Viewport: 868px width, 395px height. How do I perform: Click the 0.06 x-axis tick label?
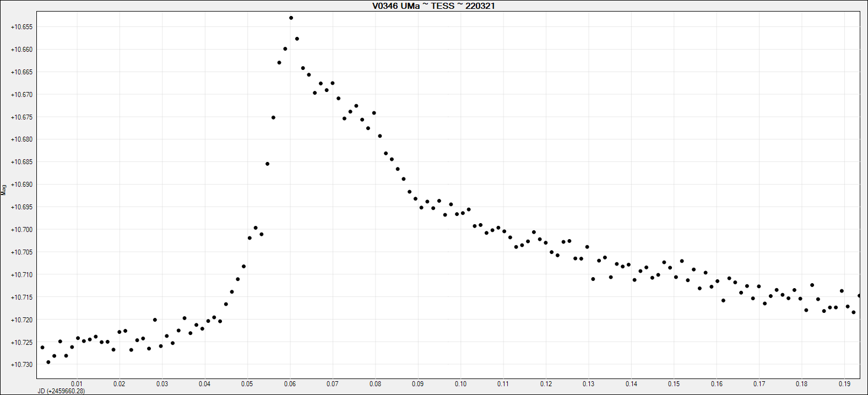(290, 384)
